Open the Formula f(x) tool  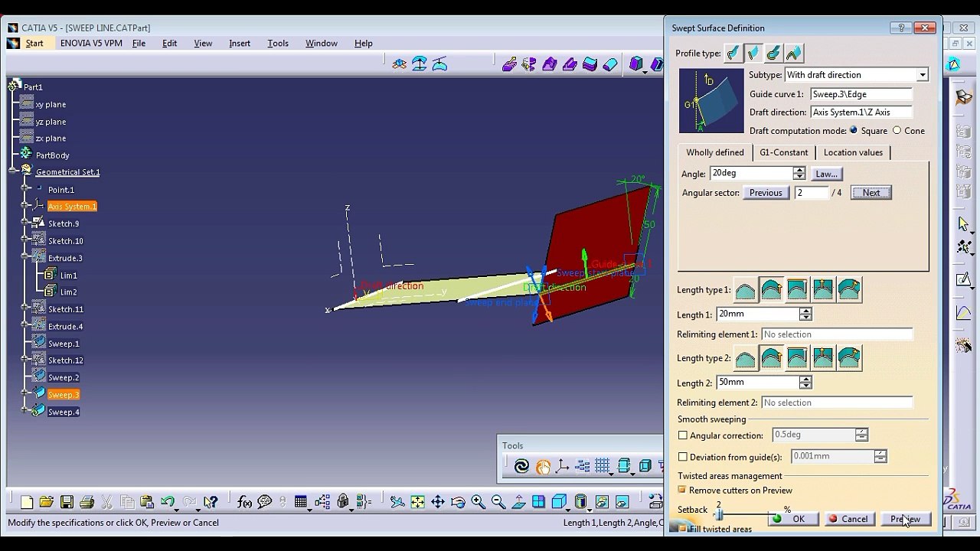click(x=245, y=502)
